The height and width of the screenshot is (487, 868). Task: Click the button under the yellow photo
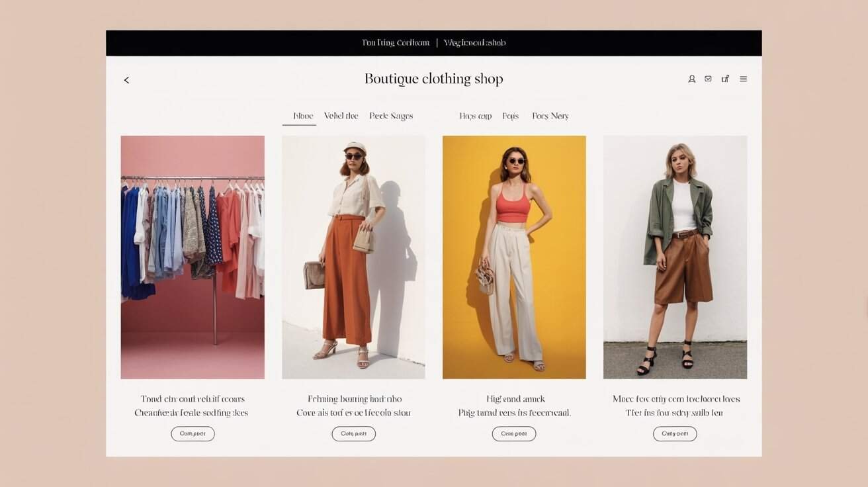coord(514,433)
